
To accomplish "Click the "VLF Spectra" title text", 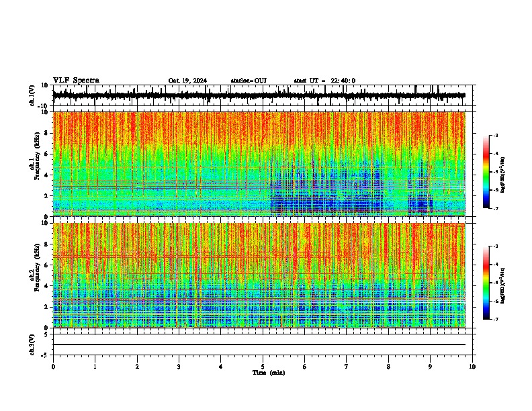I will tap(76, 81).
